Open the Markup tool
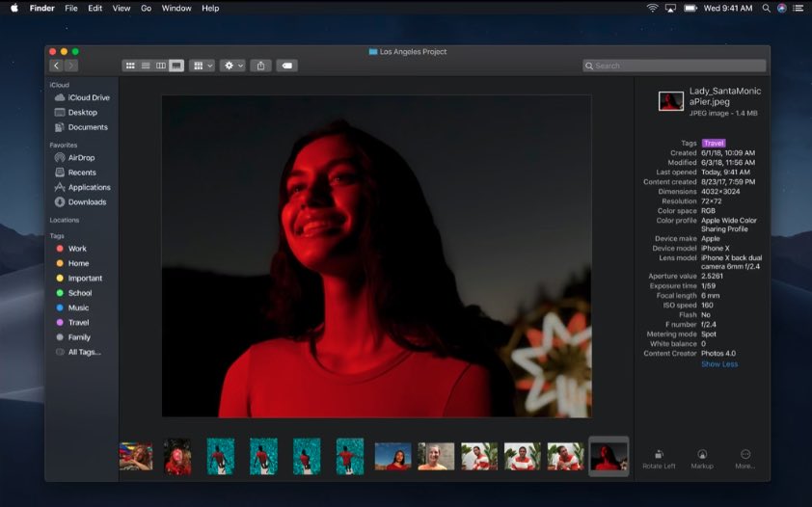This screenshot has height=507, width=812. [x=702, y=455]
